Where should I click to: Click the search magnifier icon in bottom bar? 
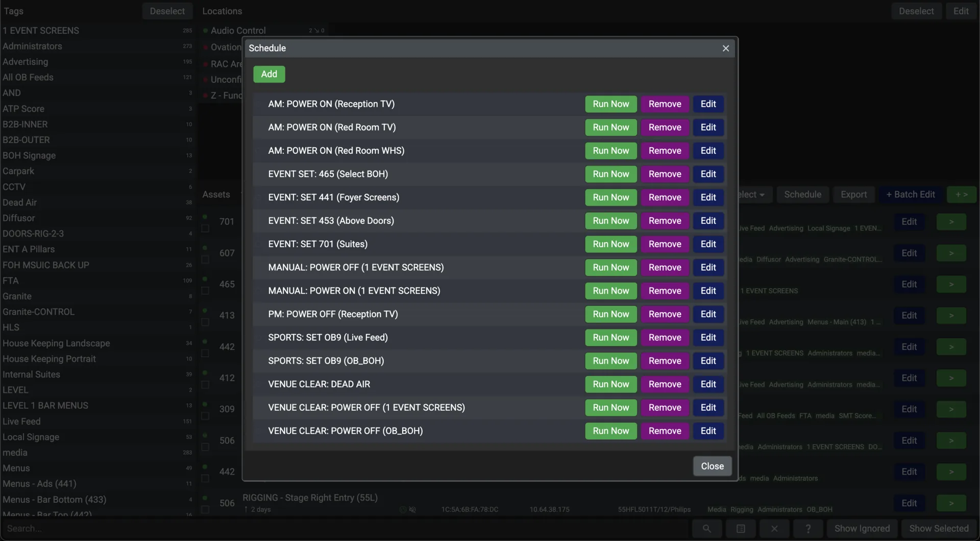(706, 528)
